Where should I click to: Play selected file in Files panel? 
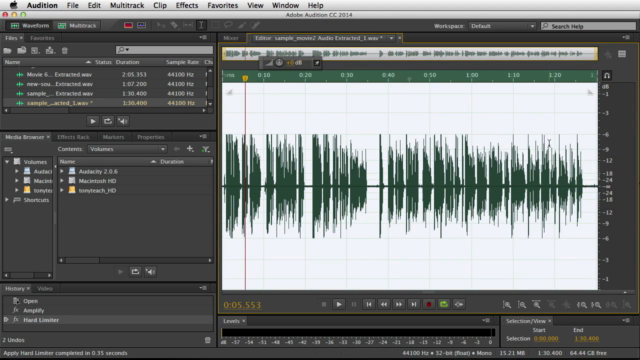tap(93, 121)
